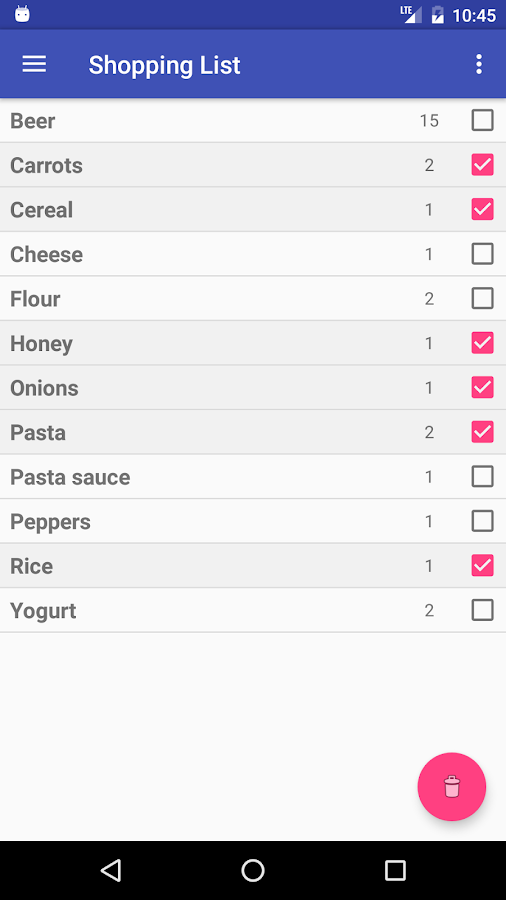The width and height of the screenshot is (506, 900).
Task: Tap the Onions list entry
Action: tap(253, 387)
